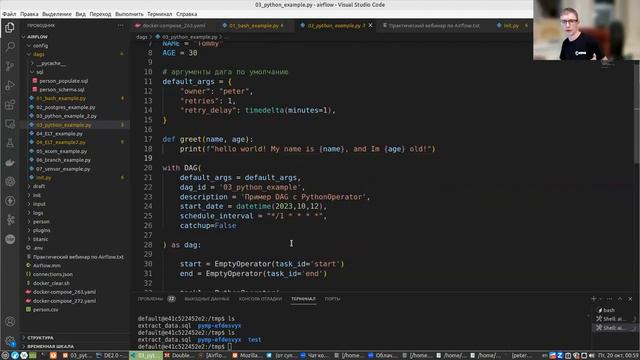Open the Выделение menu
The image size is (640, 360).
tap(57, 14)
